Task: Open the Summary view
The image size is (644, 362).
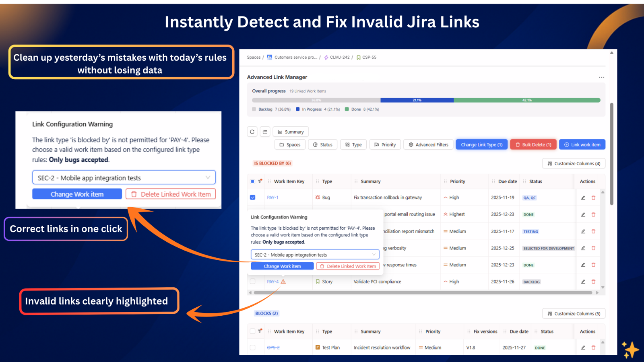Action: coord(291,132)
